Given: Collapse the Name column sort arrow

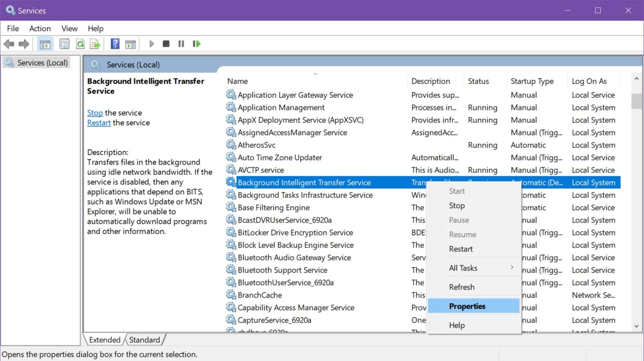Looking at the screenshot, I should 316,74.
